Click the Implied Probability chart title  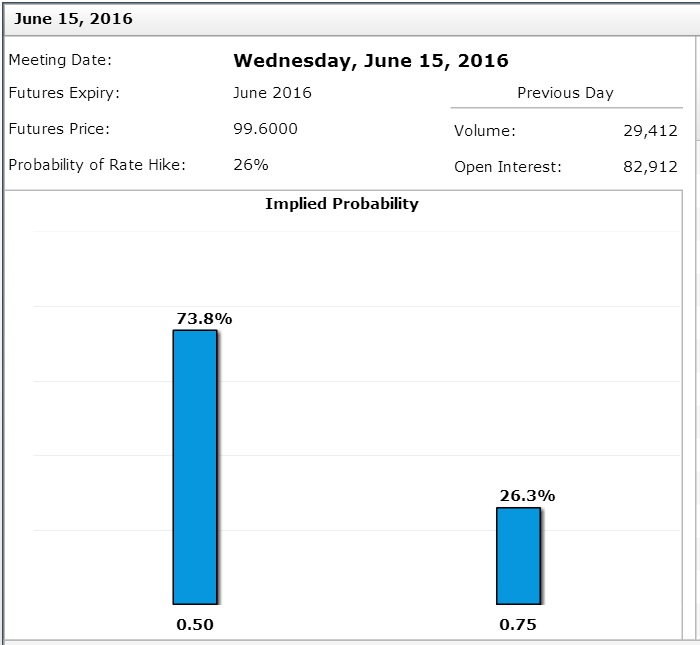[x=341, y=204]
